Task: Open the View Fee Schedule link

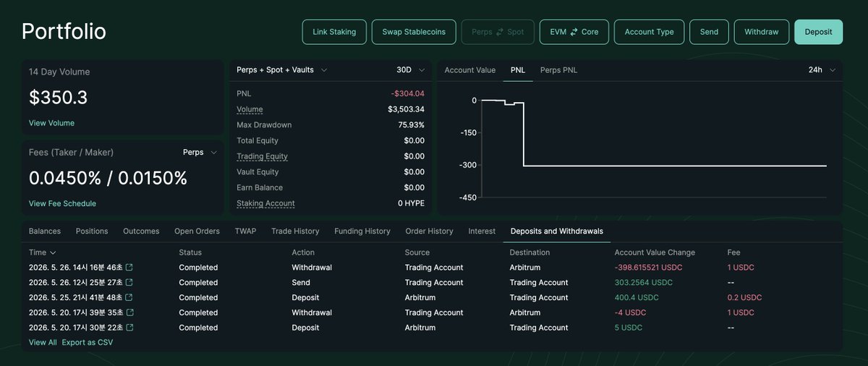Action: click(x=62, y=203)
